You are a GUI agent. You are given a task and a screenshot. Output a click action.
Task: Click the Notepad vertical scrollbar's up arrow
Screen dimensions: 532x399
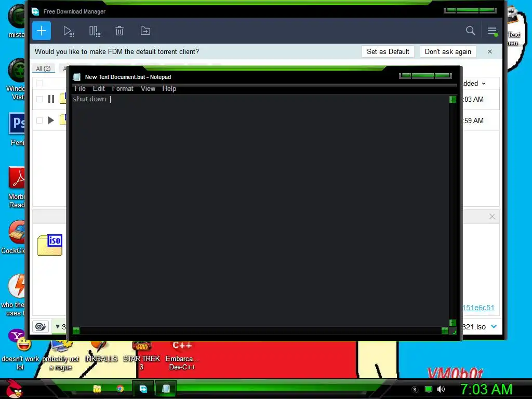(x=453, y=99)
